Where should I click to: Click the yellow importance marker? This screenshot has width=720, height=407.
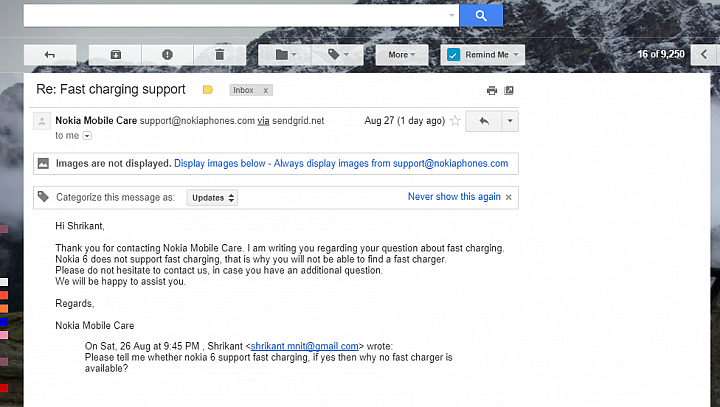click(208, 90)
